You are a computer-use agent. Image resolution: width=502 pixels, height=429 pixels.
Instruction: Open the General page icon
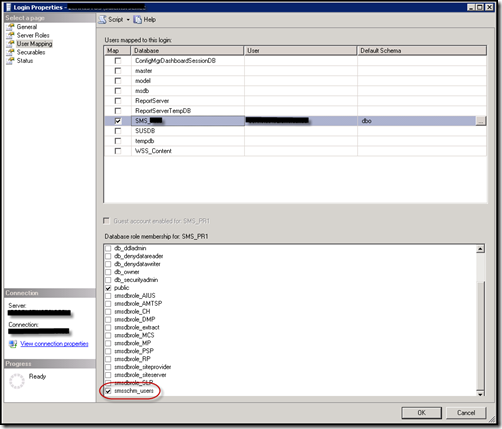coord(11,27)
